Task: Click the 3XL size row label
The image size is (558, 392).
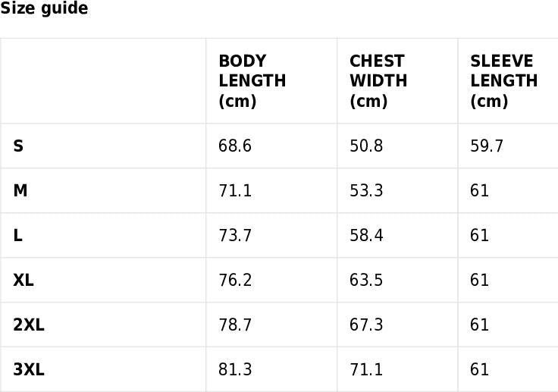Action: point(29,370)
